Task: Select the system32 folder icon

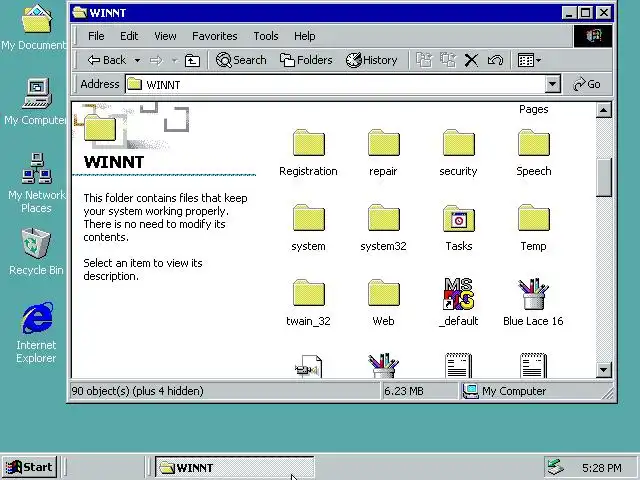Action: [x=383, y=218]
